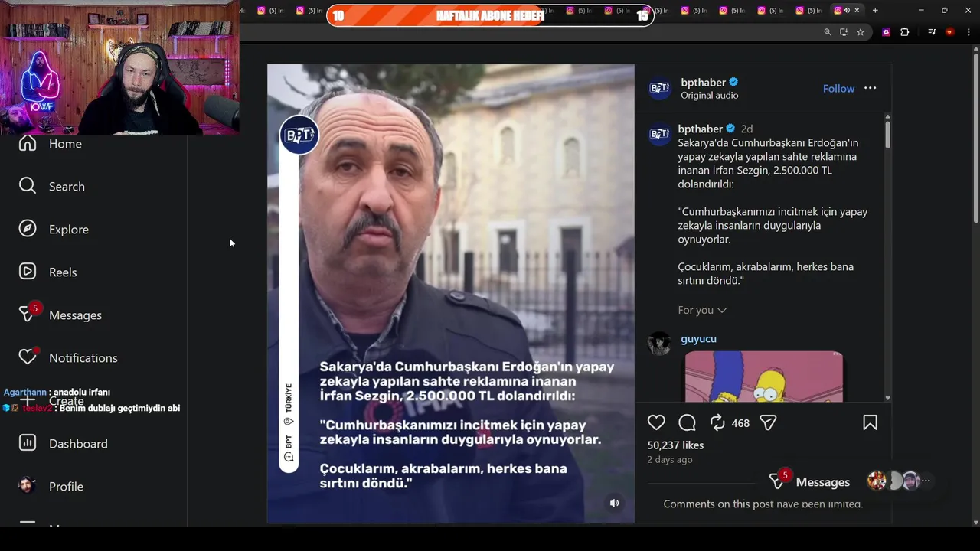Open the browser profile avatar
Viewport: 980px width, 551px height.
click(x=949, y=32)
